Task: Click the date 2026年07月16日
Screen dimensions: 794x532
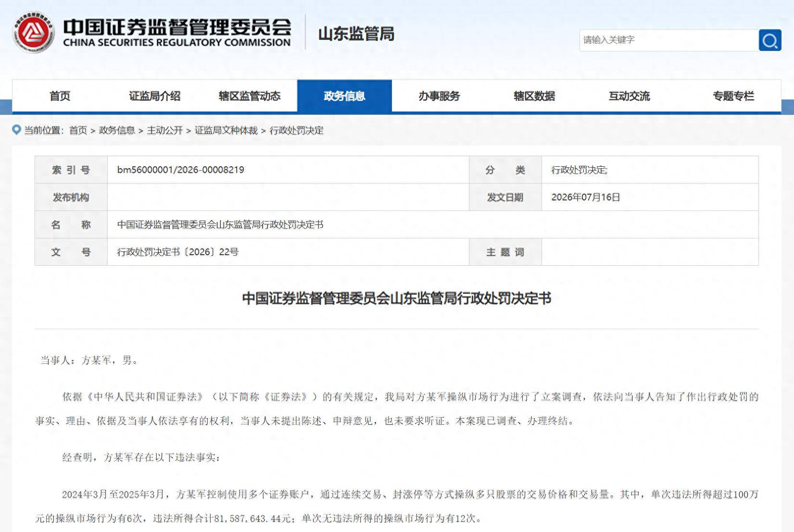Action: (x=585, y=197)
